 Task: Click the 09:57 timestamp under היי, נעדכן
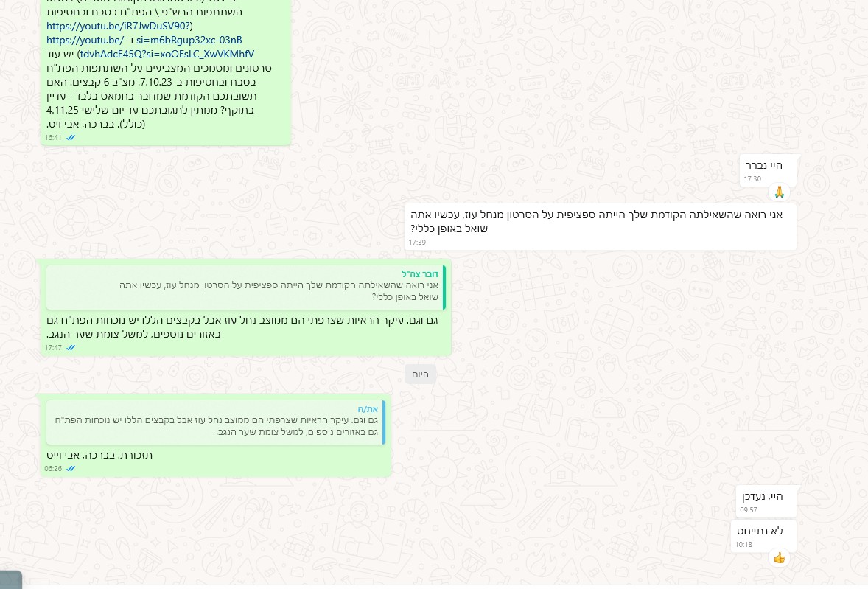click(749, 509)
